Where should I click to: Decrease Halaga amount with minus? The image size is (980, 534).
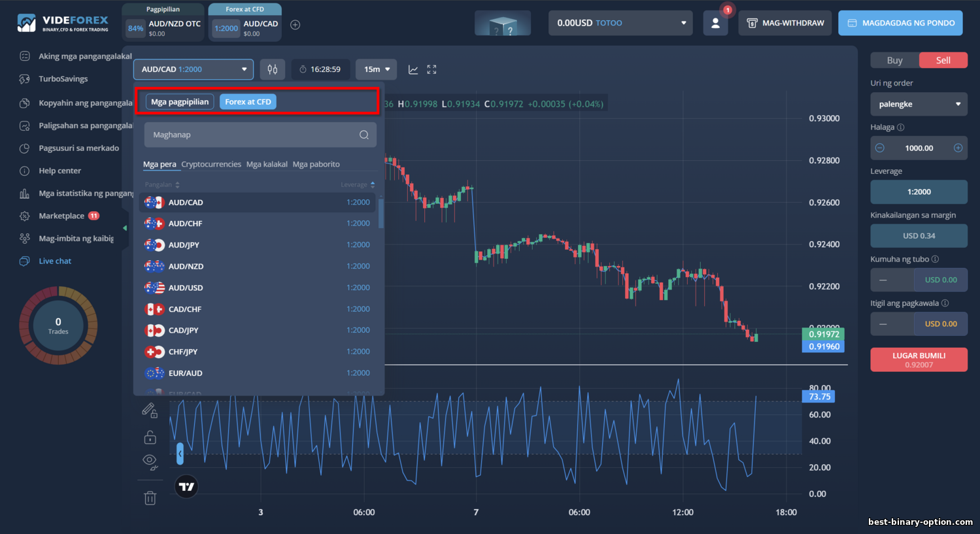[880, 148]
